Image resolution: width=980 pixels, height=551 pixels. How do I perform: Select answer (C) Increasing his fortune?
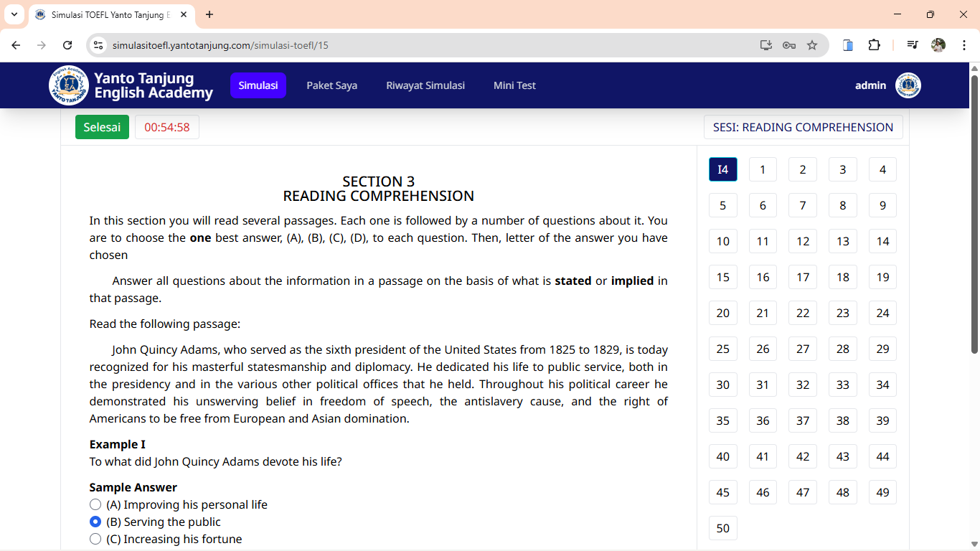point(95,539)
